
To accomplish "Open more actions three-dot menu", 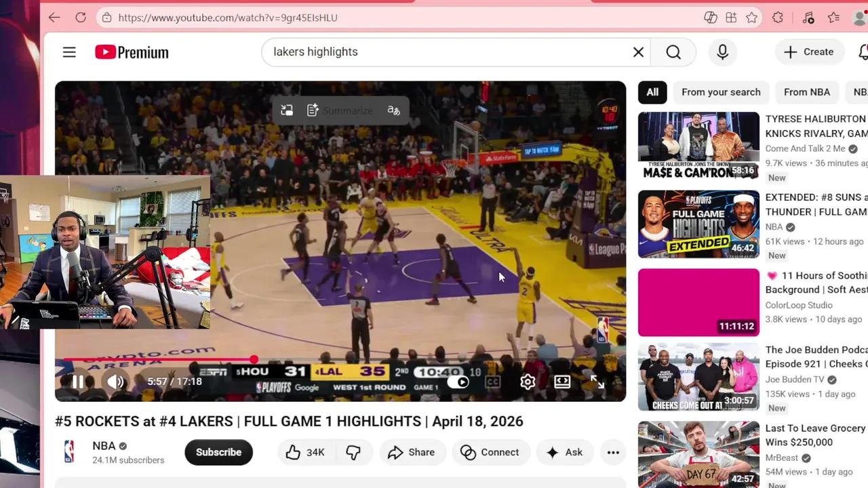I will [x=613, y=452].
